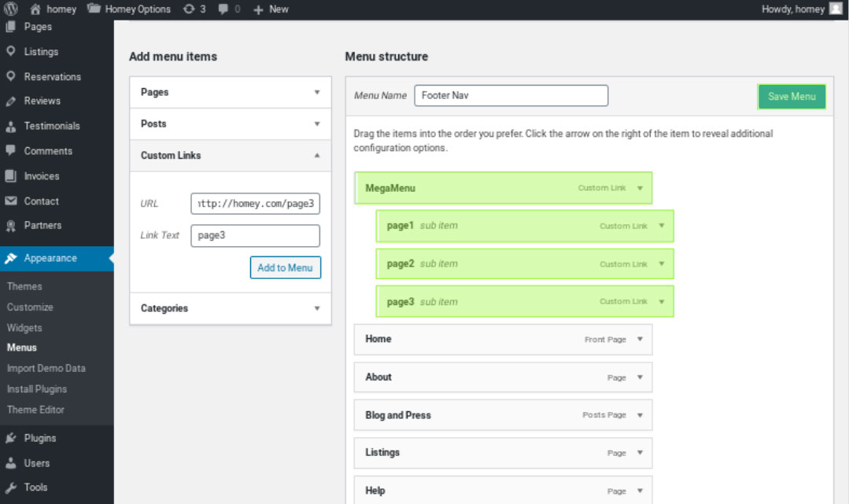Open Partners in the sidebar

[x=42, y=225]
